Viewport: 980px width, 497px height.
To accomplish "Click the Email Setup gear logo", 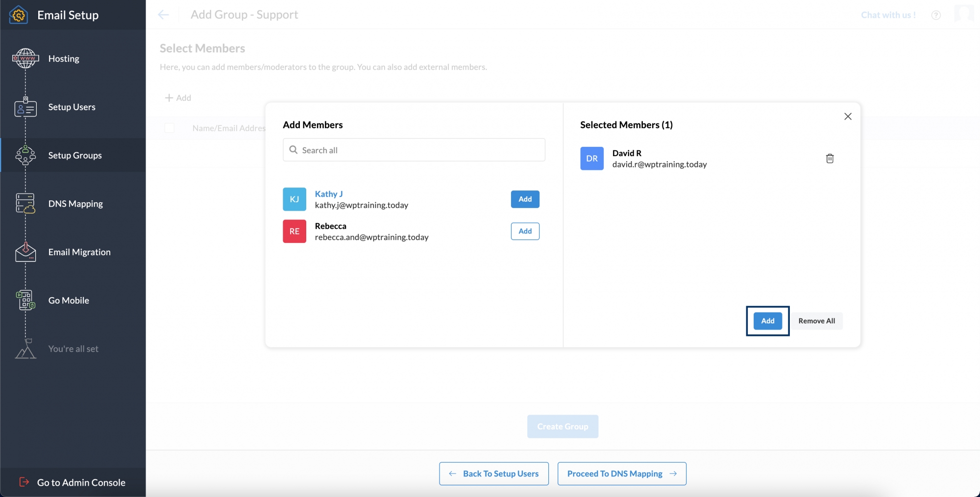I will (18, 15).
